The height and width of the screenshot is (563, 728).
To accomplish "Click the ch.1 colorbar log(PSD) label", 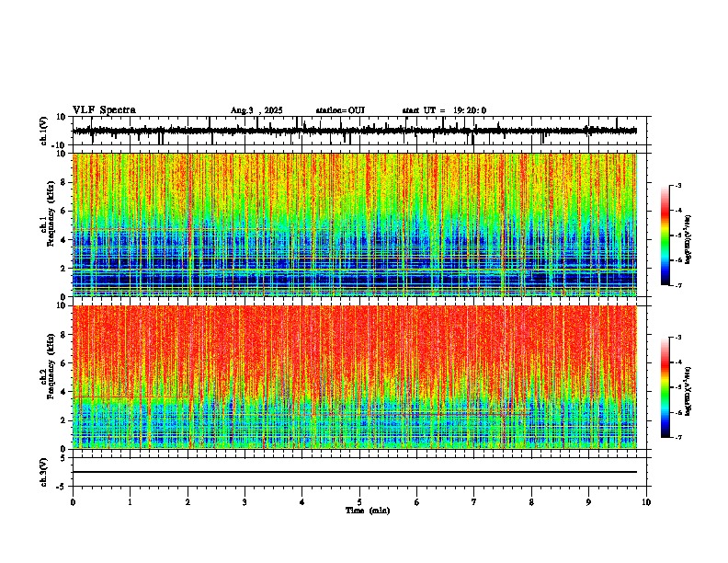I will pyautogui.click(x=688, y=239).
